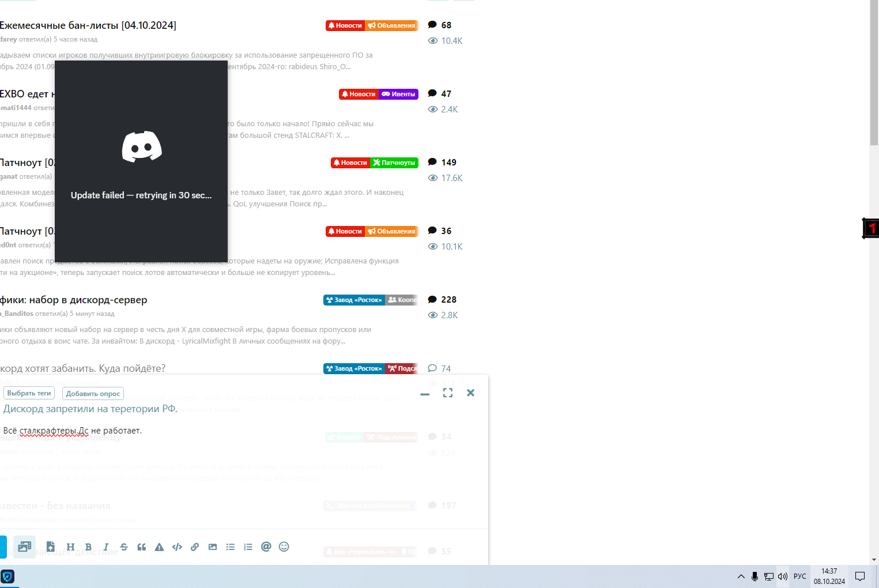The image size is (879, 588).
Task: Show hidden system tray icons
Action: [x=741, y=576]
